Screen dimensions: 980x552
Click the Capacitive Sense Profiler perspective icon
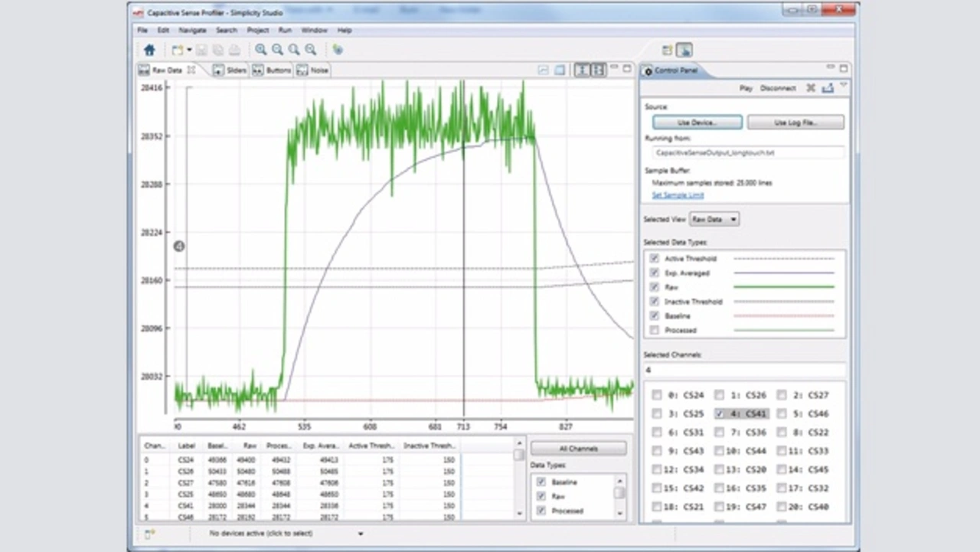click(x=684, y=50)
